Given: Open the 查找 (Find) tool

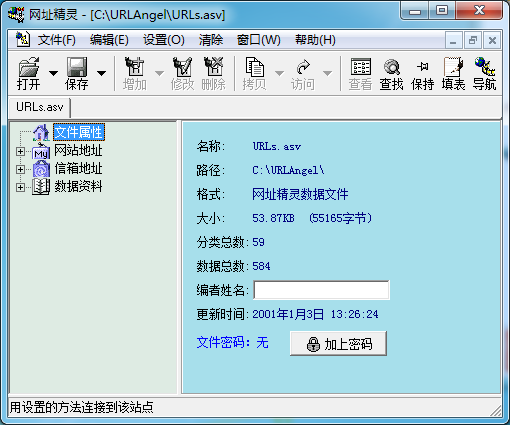Looking at the screenshot, I should [391, 74].
